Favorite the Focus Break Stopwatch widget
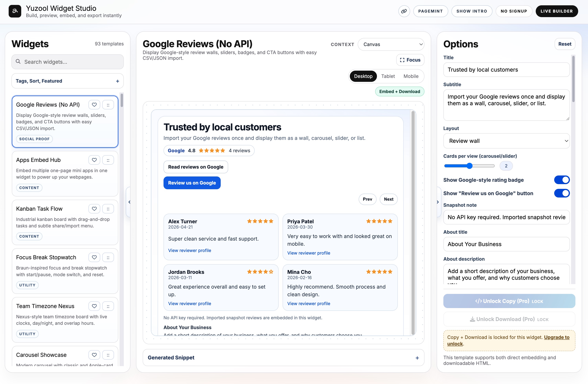Image resolution: width=588 pixels, height=384 pixels. 94,257
